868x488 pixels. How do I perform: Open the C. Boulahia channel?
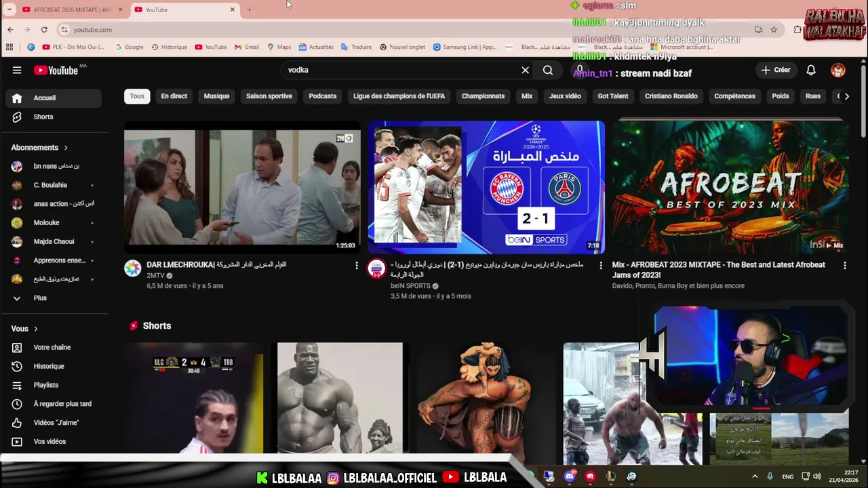[x=54, y=185]
